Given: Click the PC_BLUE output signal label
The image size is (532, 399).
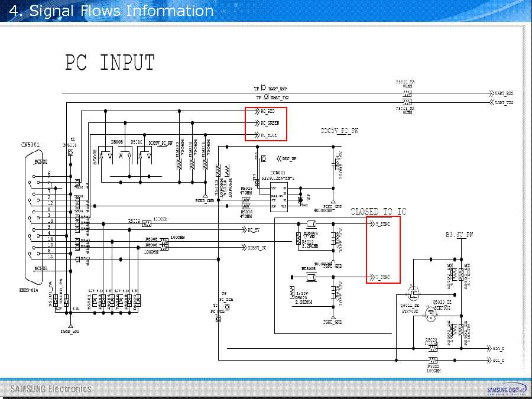Looking at the screenshot, I should (x=269, y=135).
